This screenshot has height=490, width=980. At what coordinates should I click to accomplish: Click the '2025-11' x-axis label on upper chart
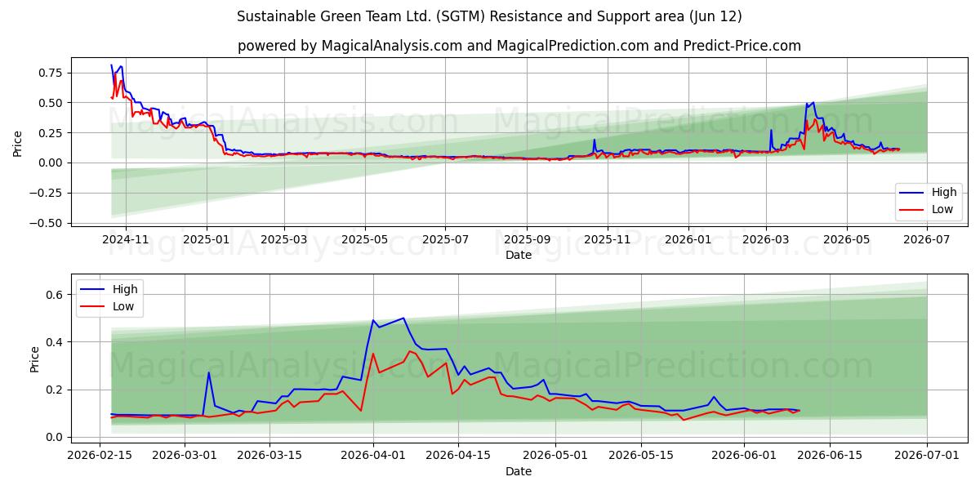pos(607,239)
